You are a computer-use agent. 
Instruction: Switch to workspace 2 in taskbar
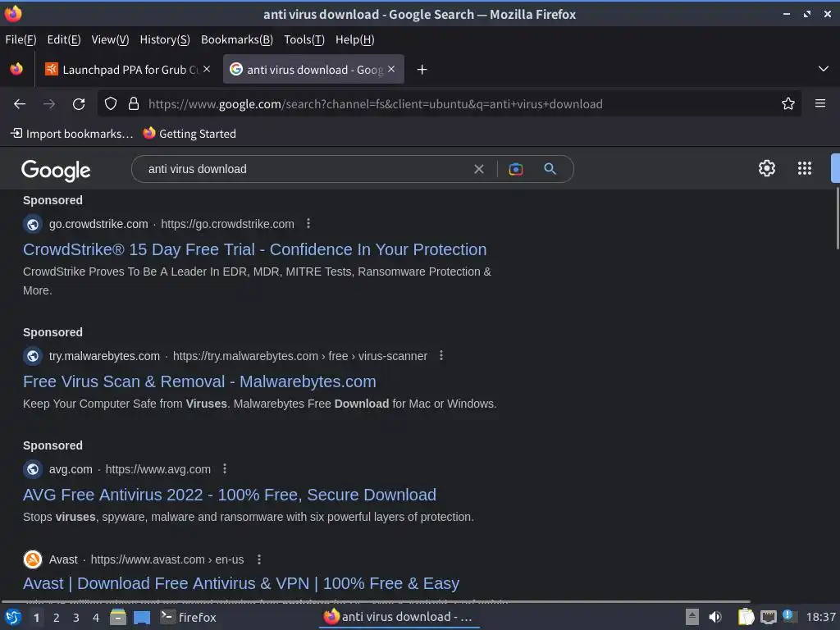pos(57,618)
